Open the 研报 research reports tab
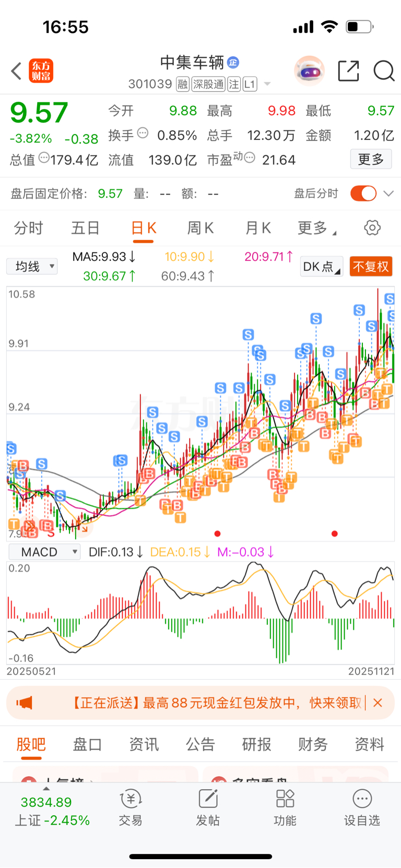401x868 pixels. point(257,744)
